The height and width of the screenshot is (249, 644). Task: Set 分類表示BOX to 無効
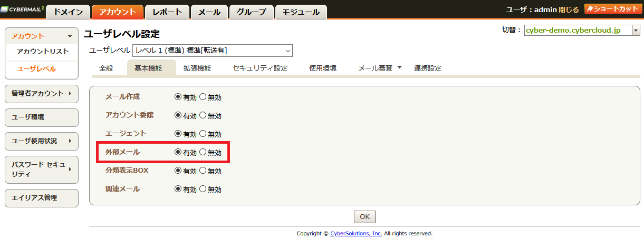click(x=203, y=171)
